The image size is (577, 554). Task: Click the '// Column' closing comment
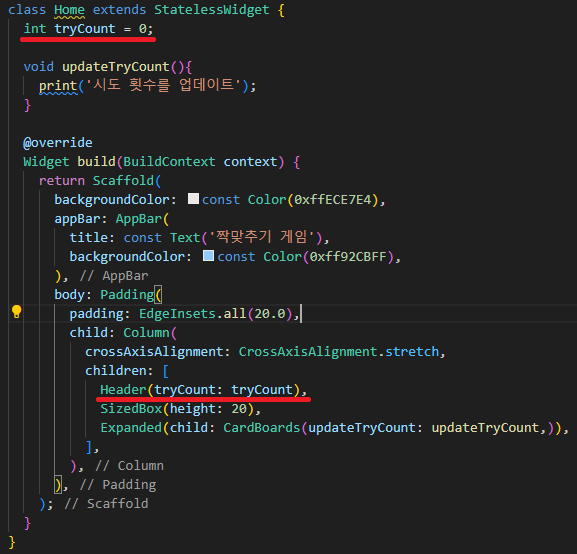click(130, 466)
